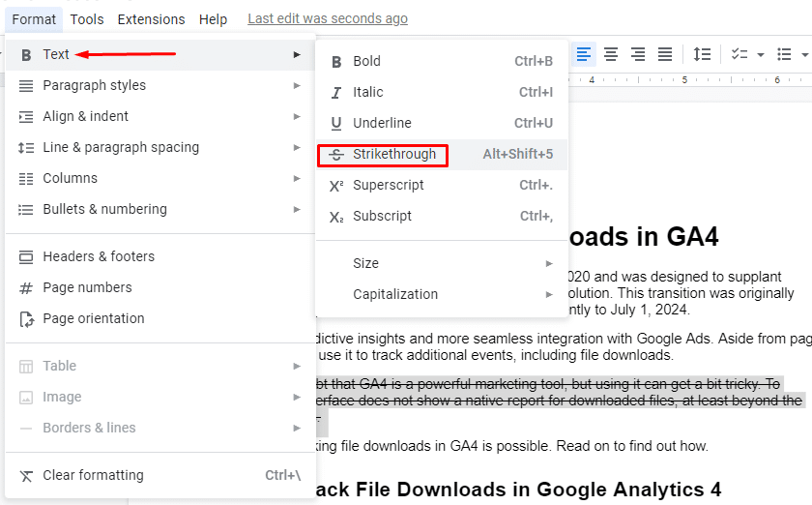
Task: Apply Bold from Text submenu
Action: [442, 61]
